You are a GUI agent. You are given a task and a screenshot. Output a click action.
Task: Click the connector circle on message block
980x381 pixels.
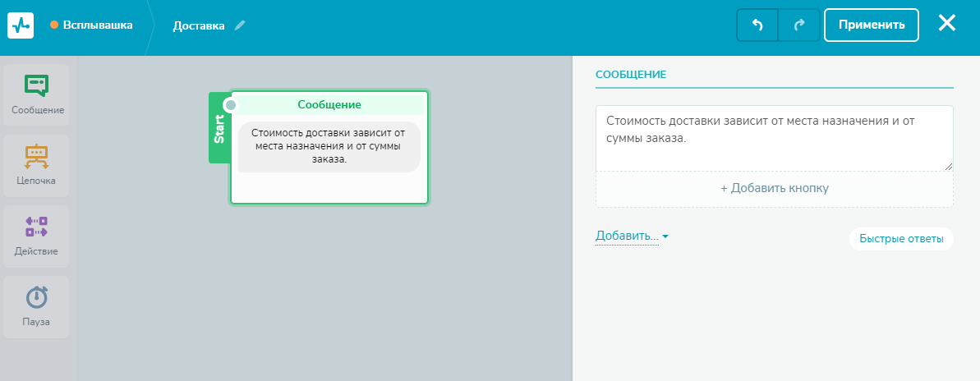[231, 105]
